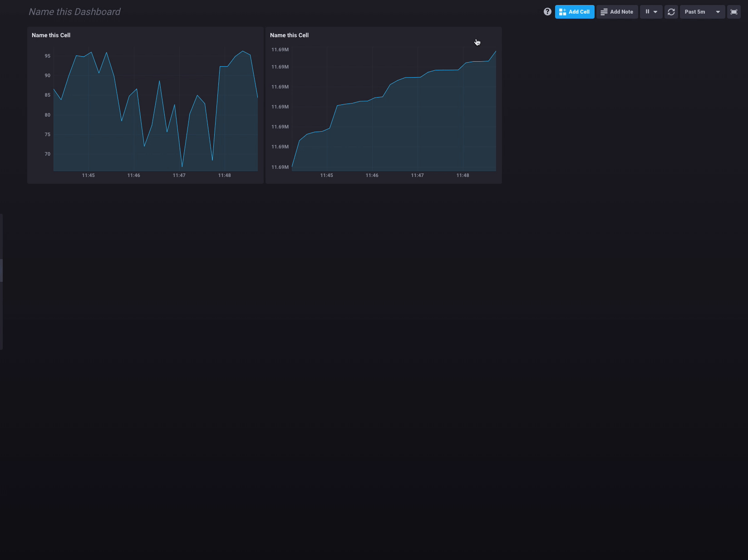Refresh dashboard data with the refresh icon
This screenshot has width=748, height=560.
point(671,12)
